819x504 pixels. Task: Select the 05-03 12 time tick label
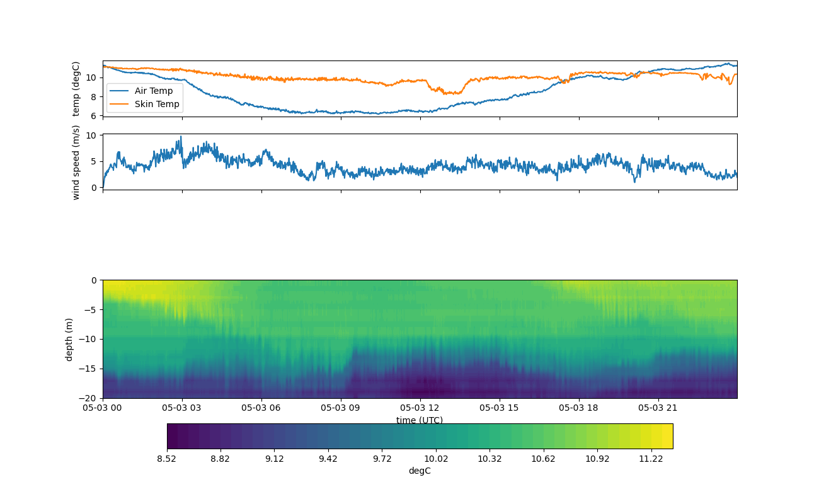420,408
